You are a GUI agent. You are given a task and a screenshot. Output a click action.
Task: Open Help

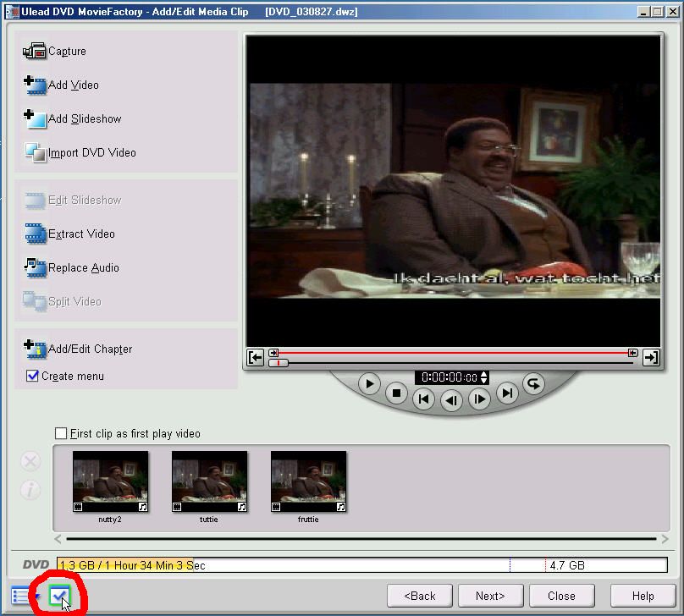643,596
